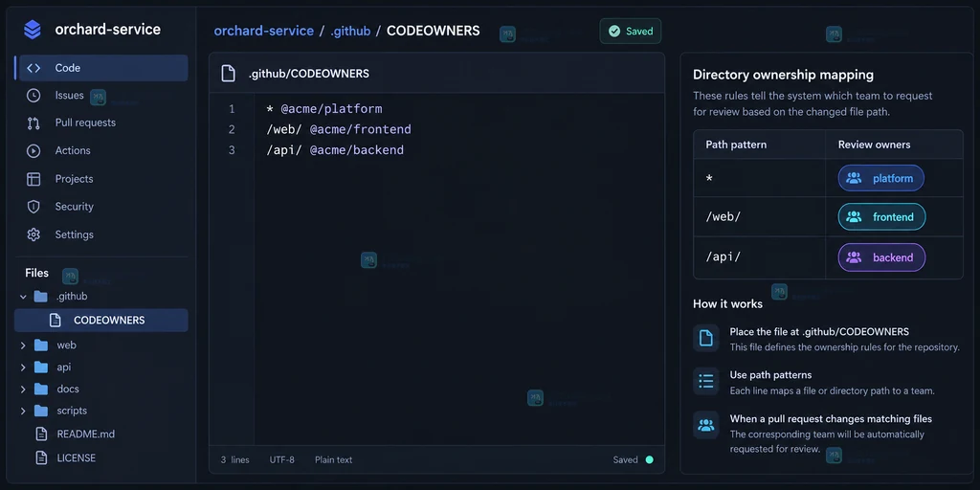Click the 'UTF-8' encoding in status bar
The image size is (980, 490).
(282, 460)
